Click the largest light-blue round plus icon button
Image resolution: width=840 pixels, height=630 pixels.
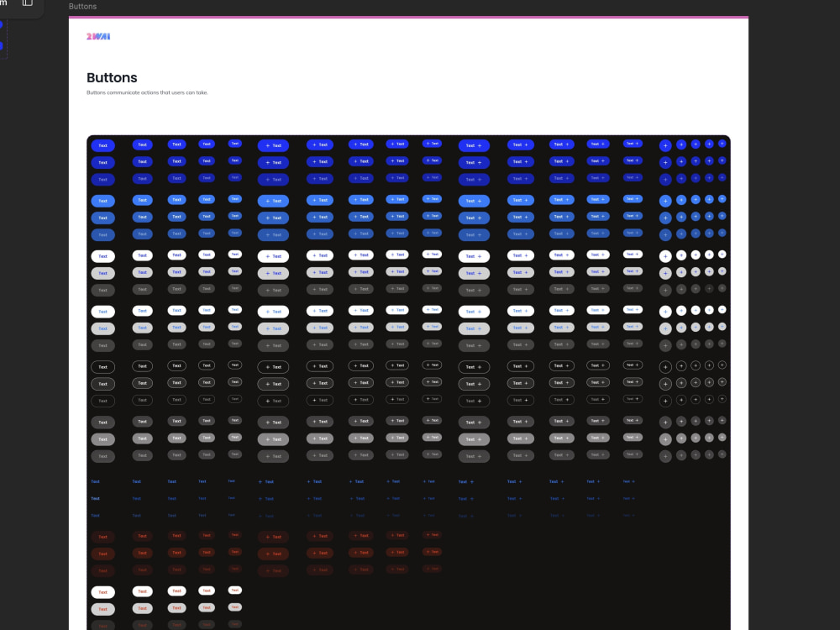coord(665,201)
